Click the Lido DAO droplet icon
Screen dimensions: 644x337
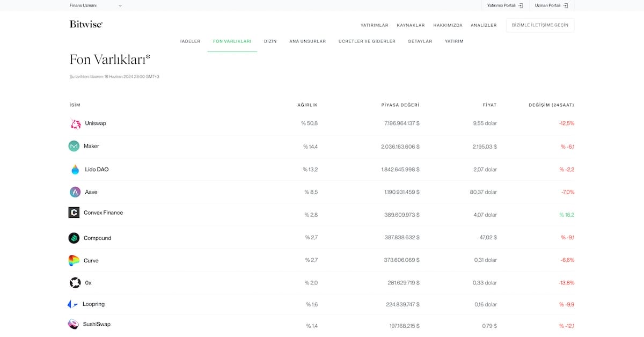75,170
